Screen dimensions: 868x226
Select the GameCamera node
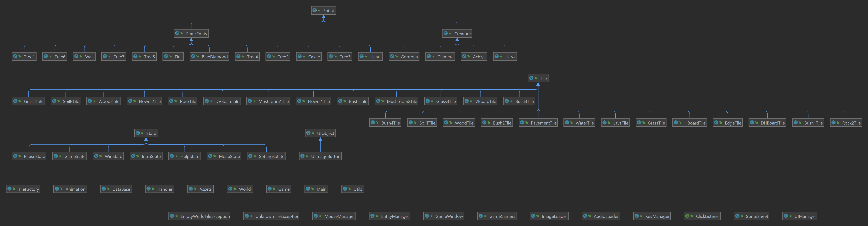click(x=497, y=216)
